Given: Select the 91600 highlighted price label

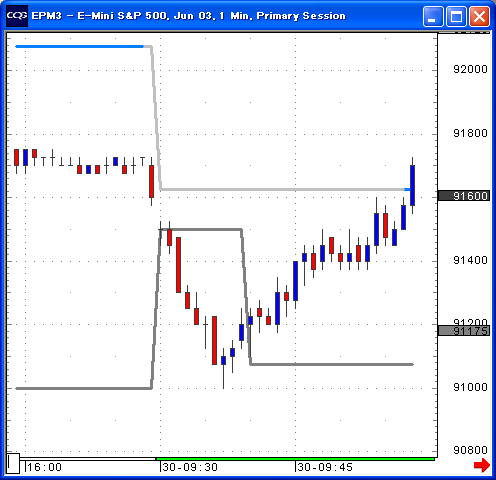Looking at the screenshot, I should pos(464,196).
